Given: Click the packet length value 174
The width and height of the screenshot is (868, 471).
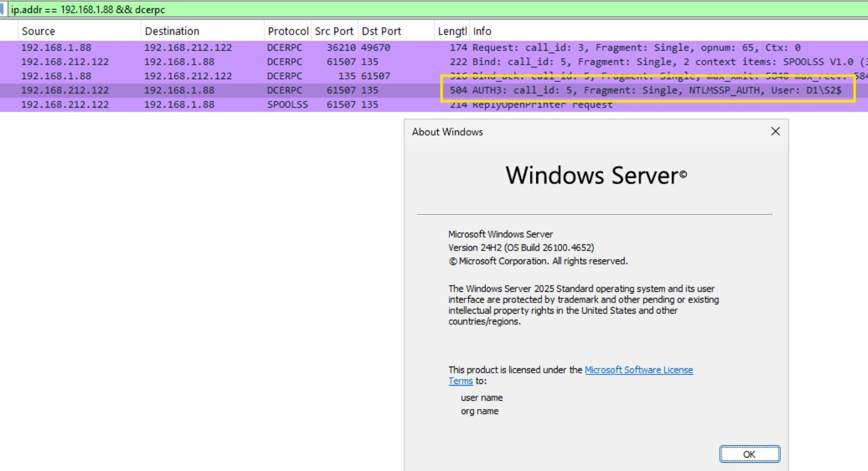Looking at the screenshot, I should (x=458, y=47).
